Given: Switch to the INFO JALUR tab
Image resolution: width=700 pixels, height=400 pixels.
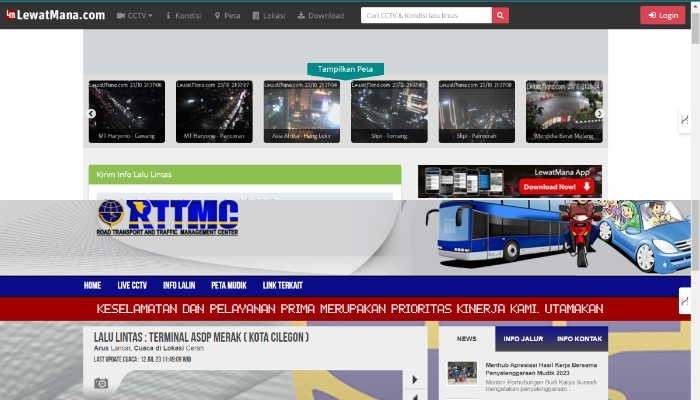Looking at the screenshot, I should (x=523, y=339).
